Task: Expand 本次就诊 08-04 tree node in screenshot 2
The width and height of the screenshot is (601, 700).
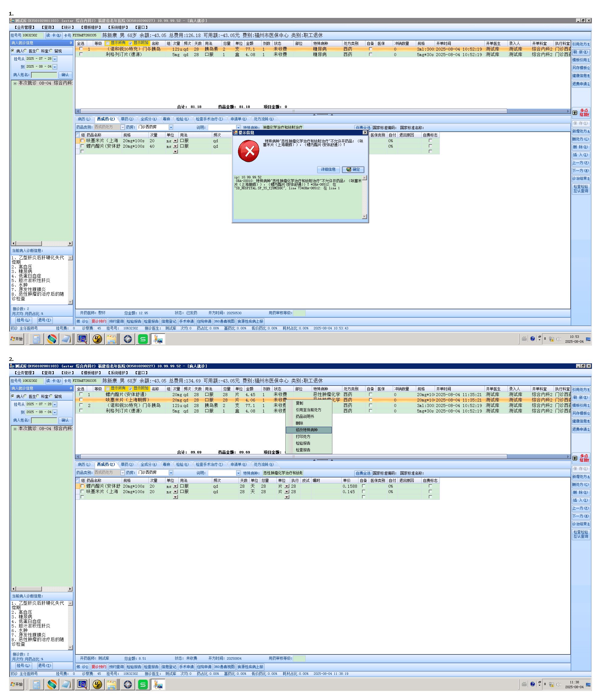Action: click(x=15, y=429)
